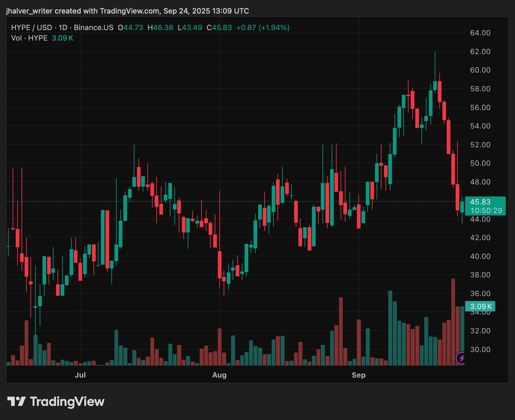The width and height of the screenshot is (515, 420).
Task: Open price scale options via 64.00 label
Action: 480,32
